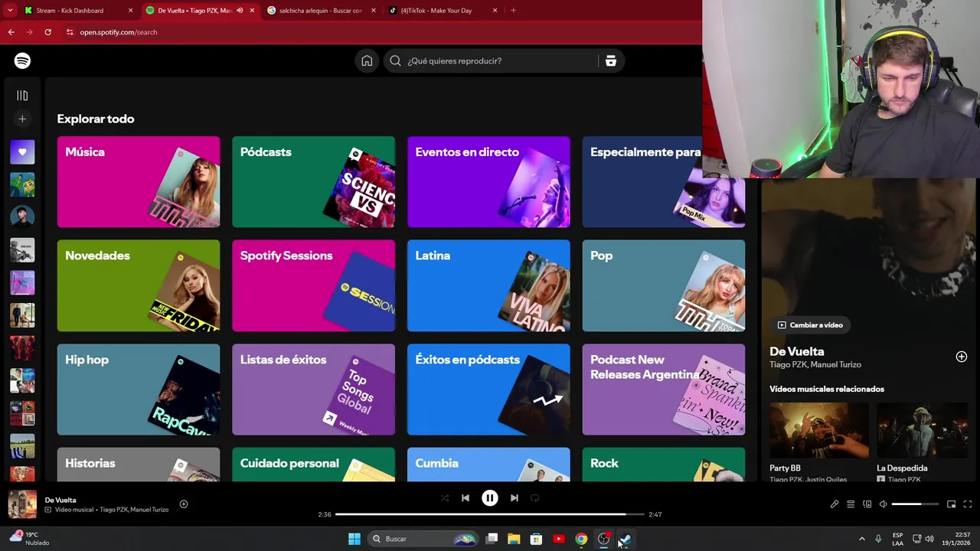980x551 pixels.
Task: Click the Spotify logo
Action: coord(22,60)
